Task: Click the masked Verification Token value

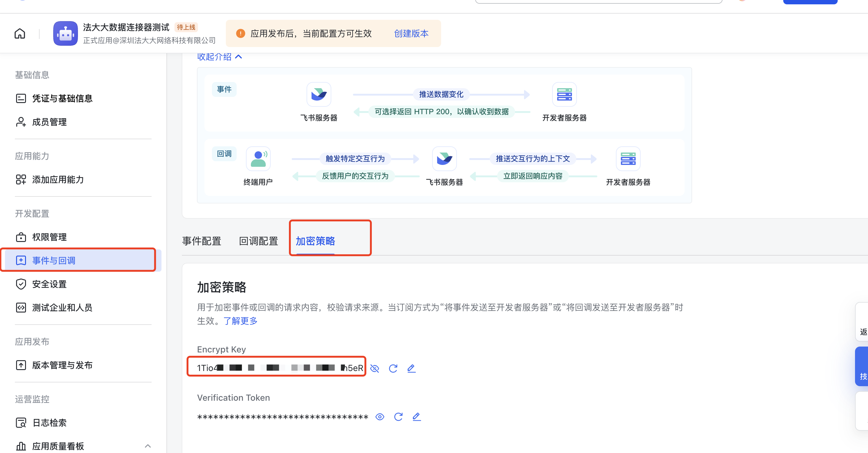Action: click(x=283, y=417)
